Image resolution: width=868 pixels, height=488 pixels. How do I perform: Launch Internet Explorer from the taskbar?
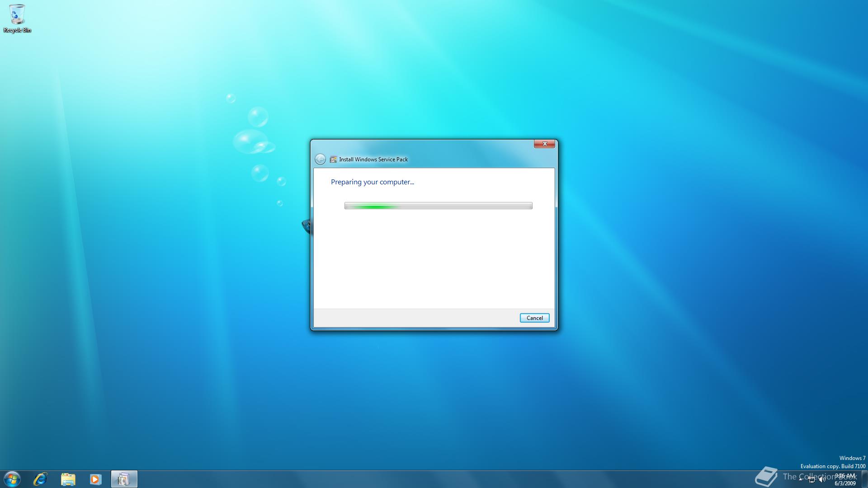pyautogui.click(x=40, y=479)
